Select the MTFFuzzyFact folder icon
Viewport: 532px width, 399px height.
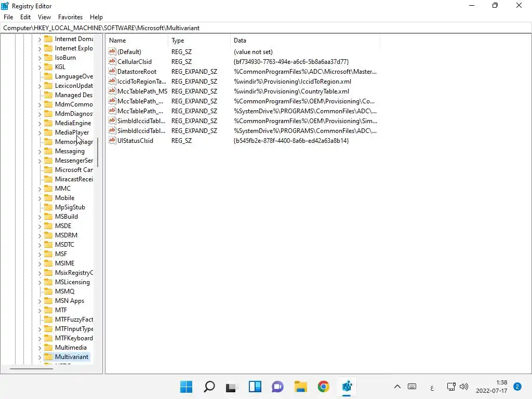pos(48,320)
